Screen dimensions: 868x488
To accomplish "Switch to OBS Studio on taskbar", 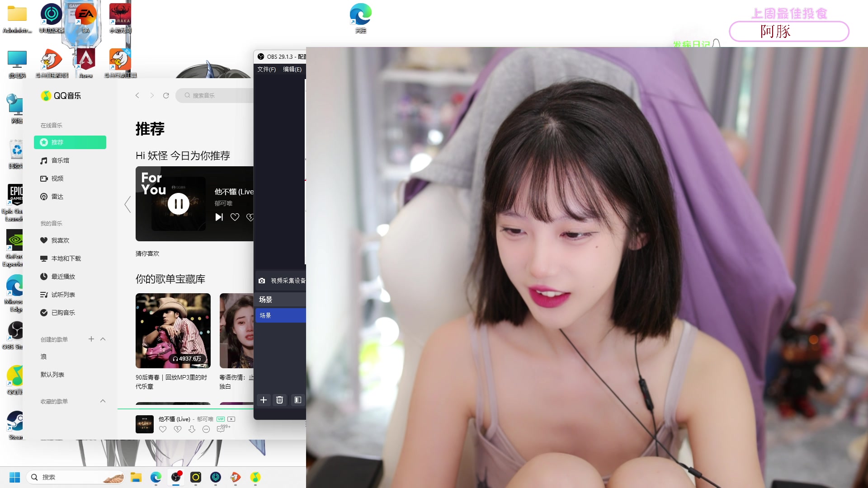I will [x=176, y=477].
